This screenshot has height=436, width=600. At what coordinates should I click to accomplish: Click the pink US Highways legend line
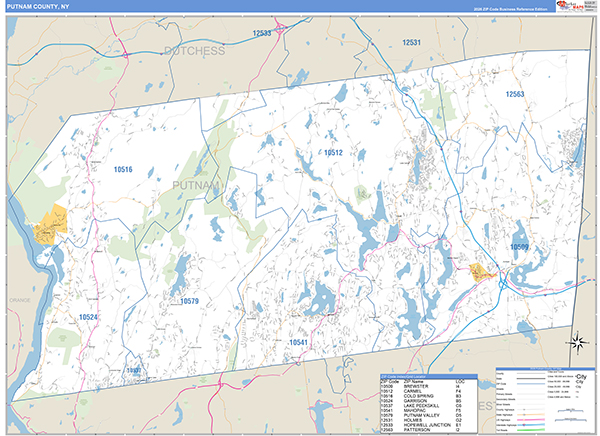click(x=531, y=420)
